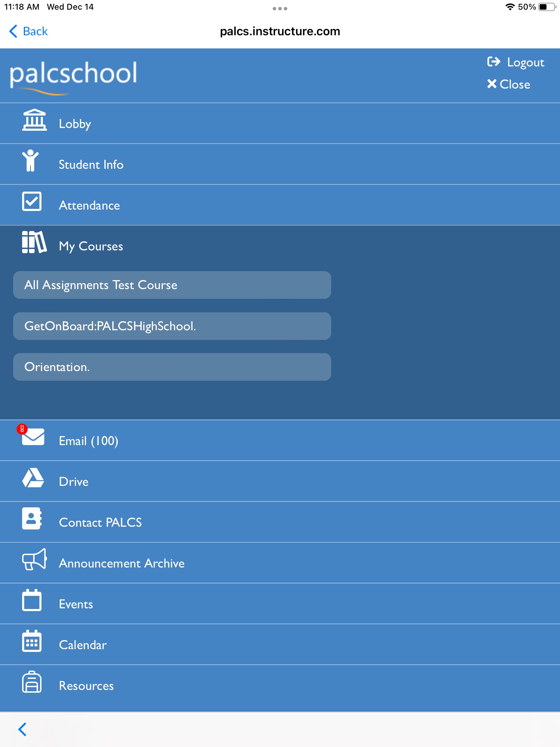Open the Announcement Archive
Screen dimensions: 560x747
[x=280, y=563]
